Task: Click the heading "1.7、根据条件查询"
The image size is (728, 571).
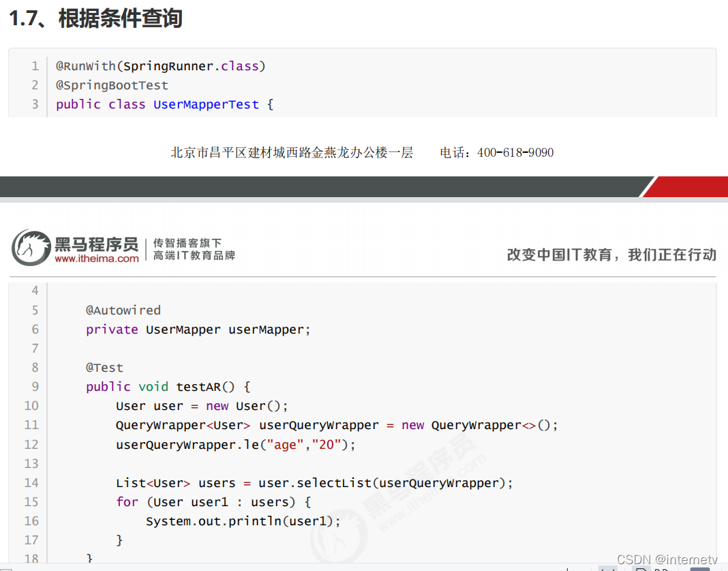Action: point(95,18)
